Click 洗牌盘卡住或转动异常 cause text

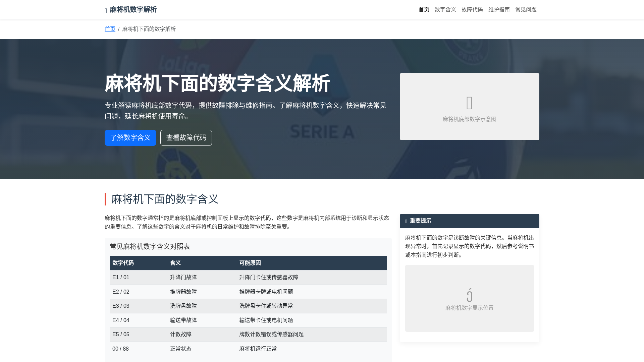click(x=266, y=306)
